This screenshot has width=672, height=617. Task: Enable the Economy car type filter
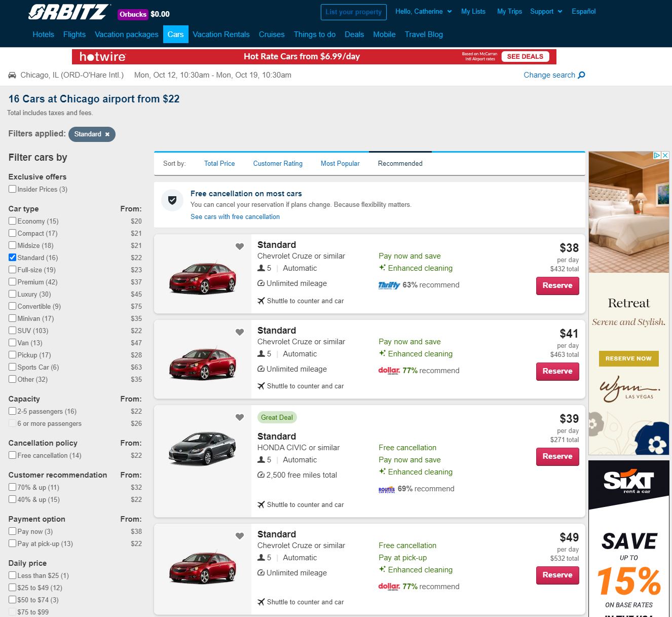coord(13,221)
